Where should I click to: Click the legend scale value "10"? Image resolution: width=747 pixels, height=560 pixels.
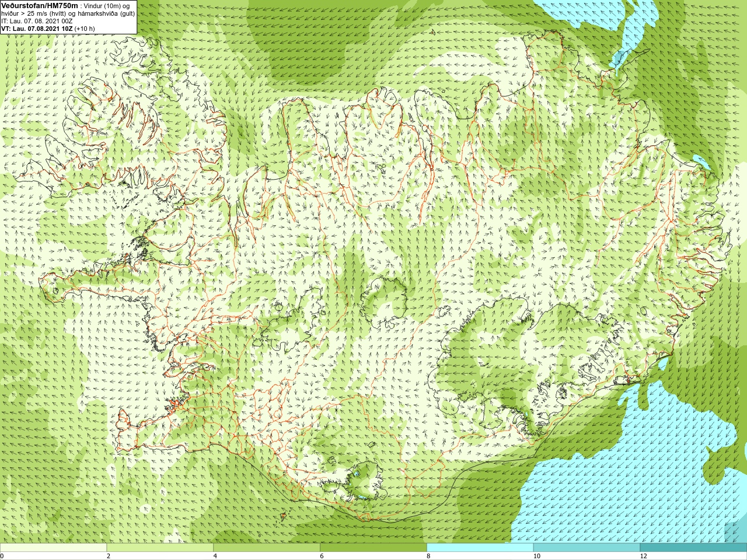pos(537,556)
